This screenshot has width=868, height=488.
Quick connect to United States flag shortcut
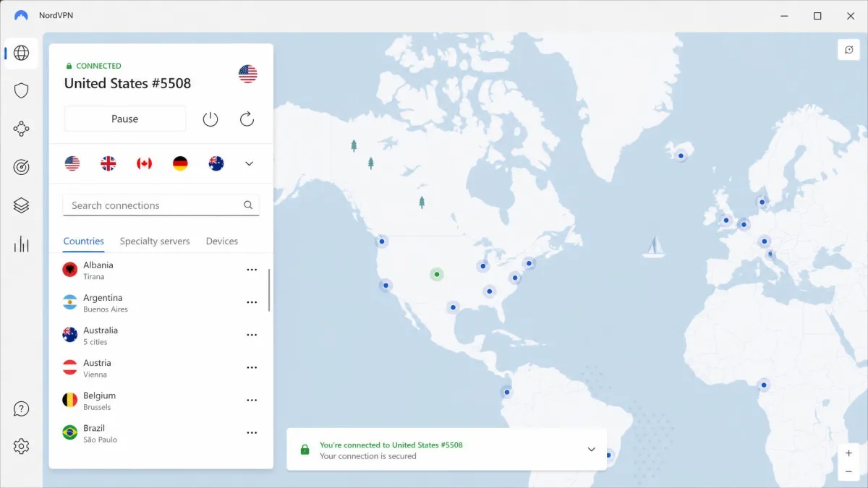pos(72,163)
